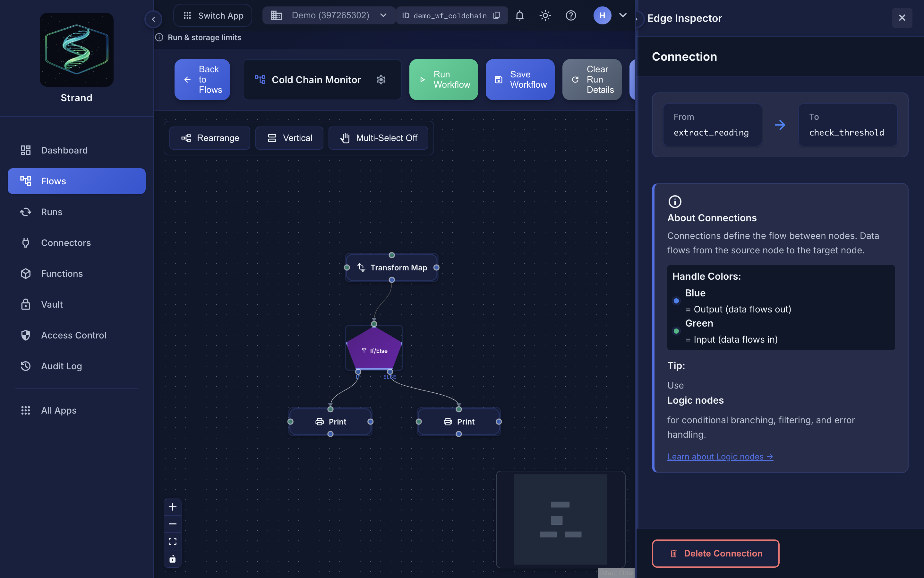
Task: Click Transform Map right output handle
Action: (x=436, y=267)
